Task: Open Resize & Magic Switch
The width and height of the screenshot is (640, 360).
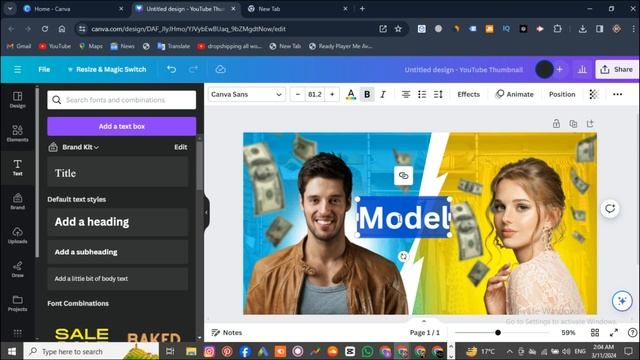Action: point(107,69)
